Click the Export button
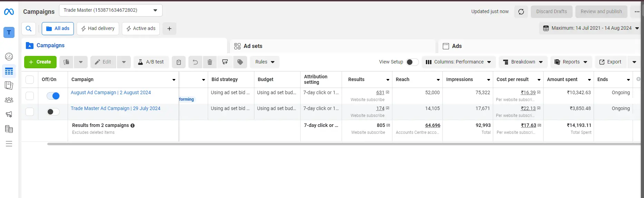Image resolution: width=644 pixels, height=198 pixels. pos(610,62)
